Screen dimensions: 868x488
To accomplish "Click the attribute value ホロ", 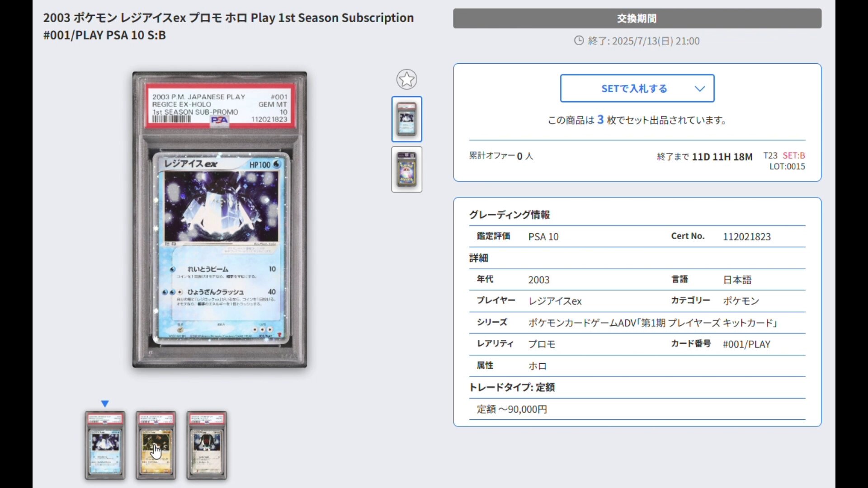I will point(538,366).
